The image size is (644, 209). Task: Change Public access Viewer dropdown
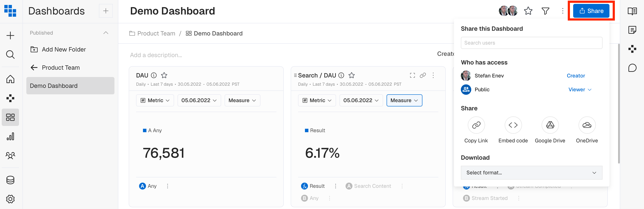[580, 90]
